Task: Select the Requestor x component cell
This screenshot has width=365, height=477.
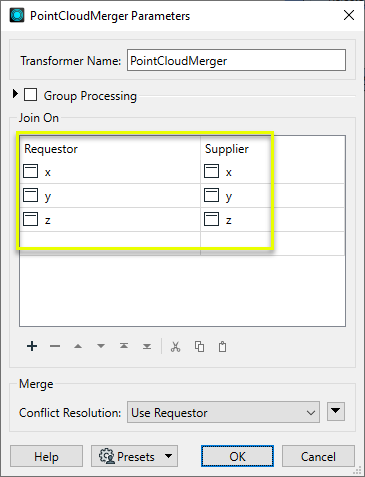Action: 110,172
